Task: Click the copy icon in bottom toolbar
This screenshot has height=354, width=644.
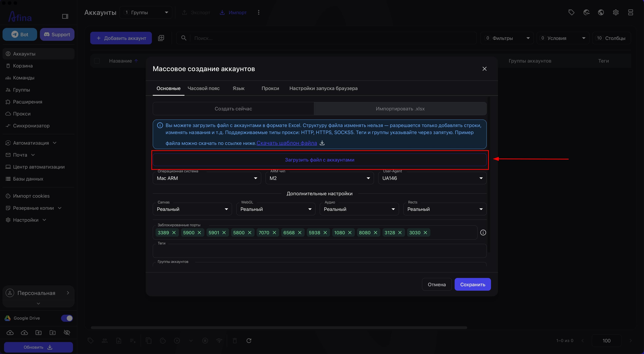Action: click(x=148, y=340)
